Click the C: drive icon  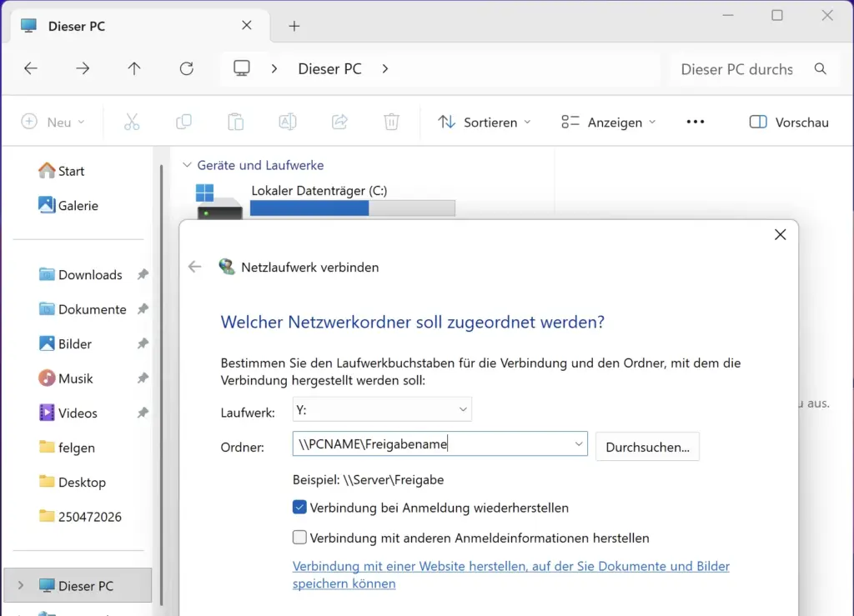219,201
